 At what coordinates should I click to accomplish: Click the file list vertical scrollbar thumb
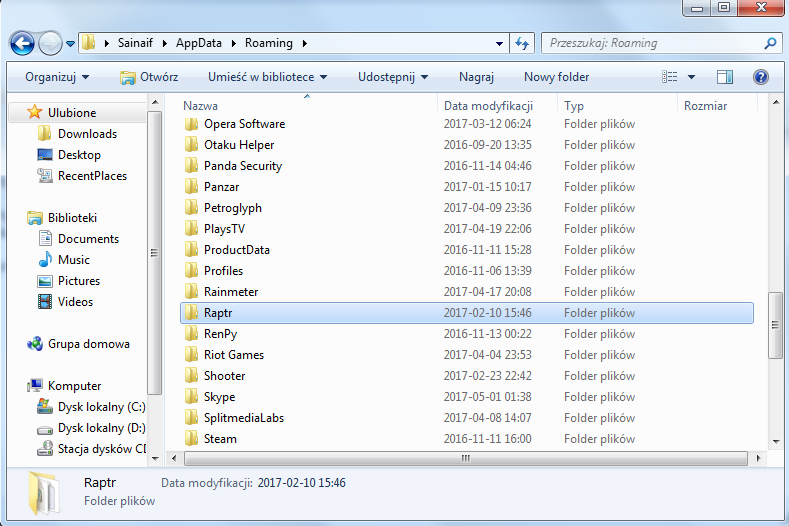pos(775,325)
